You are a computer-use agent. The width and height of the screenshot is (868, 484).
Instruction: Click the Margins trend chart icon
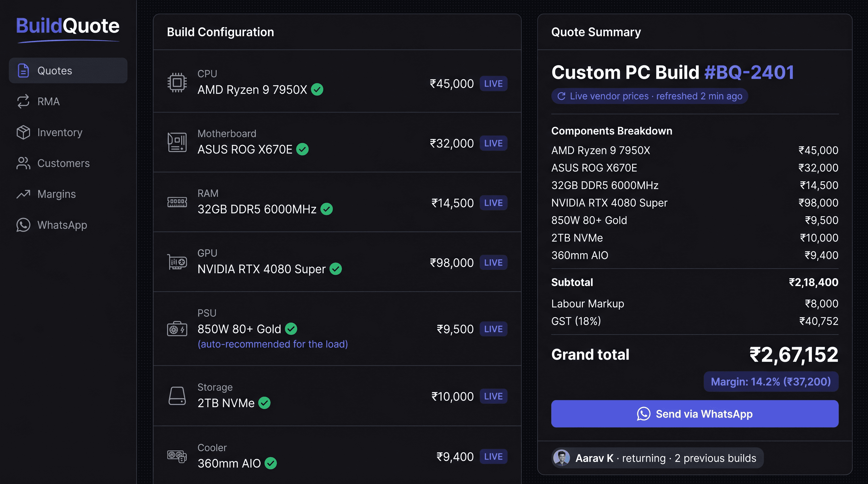(x=23, y=194)
